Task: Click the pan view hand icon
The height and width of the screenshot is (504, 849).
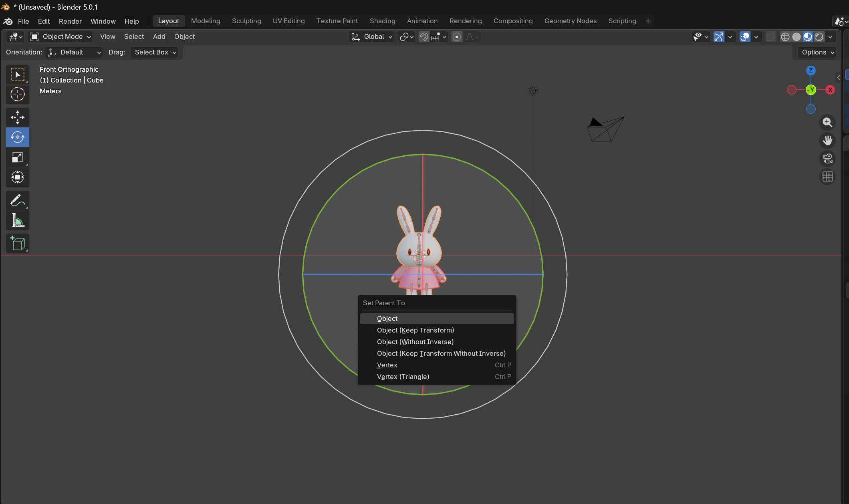Action: [827, 140]
